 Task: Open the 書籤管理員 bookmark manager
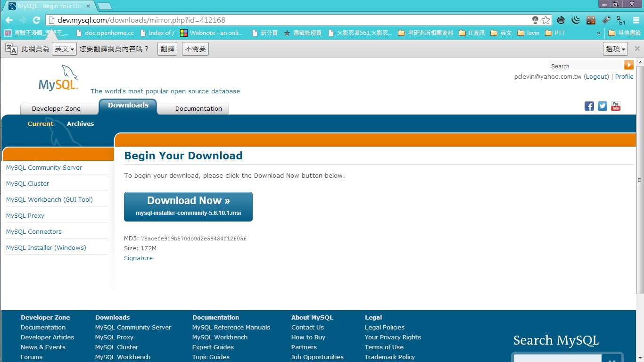[303, 33]
